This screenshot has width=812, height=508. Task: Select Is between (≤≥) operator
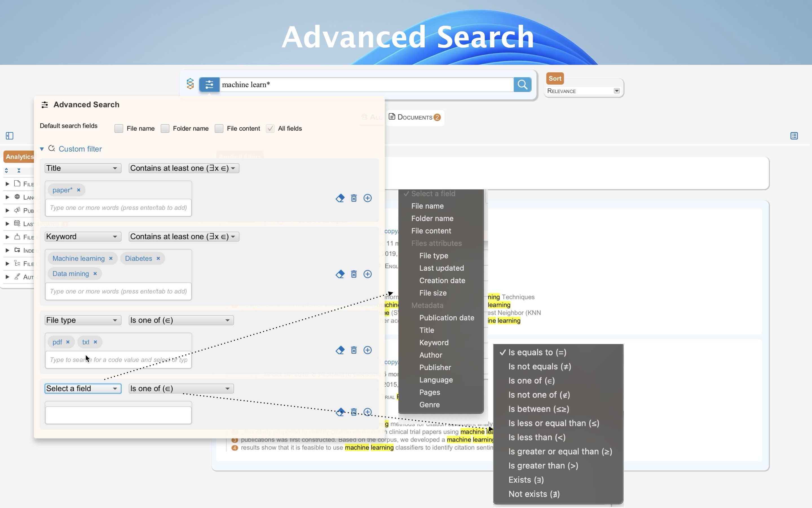[x=539, y=409]
